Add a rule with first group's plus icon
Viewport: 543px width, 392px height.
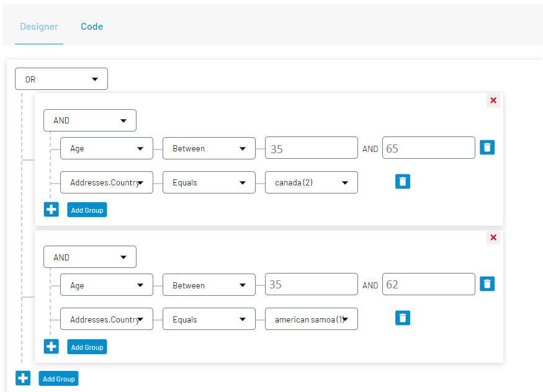(52, 210)
